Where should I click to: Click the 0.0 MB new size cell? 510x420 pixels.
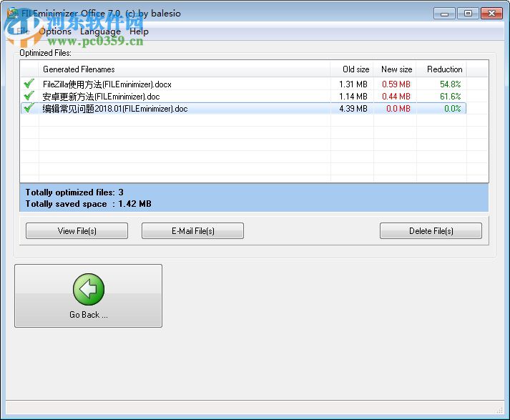(x=398, y=108)
